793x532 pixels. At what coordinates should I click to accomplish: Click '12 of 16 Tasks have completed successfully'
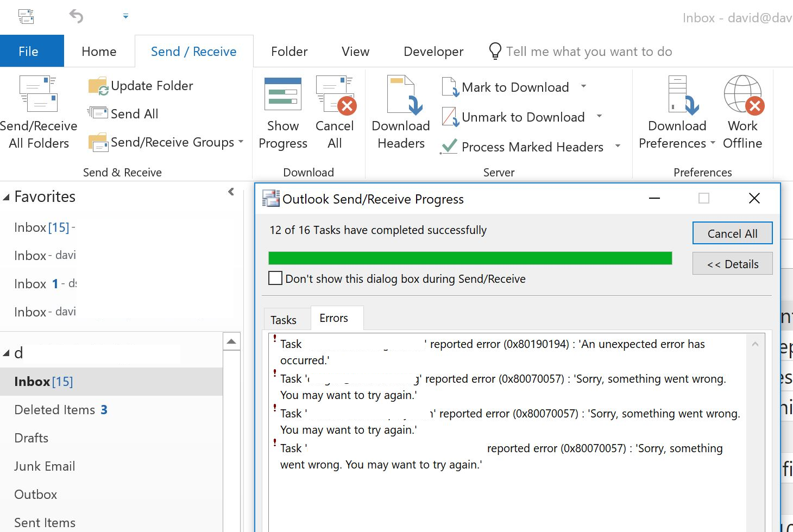point(378,230)
